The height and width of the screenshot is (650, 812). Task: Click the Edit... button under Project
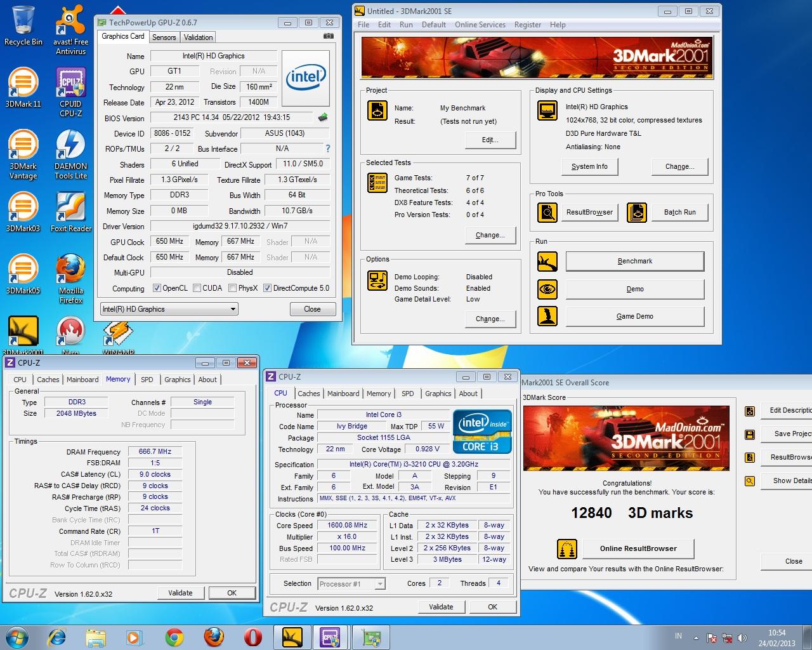490,140
